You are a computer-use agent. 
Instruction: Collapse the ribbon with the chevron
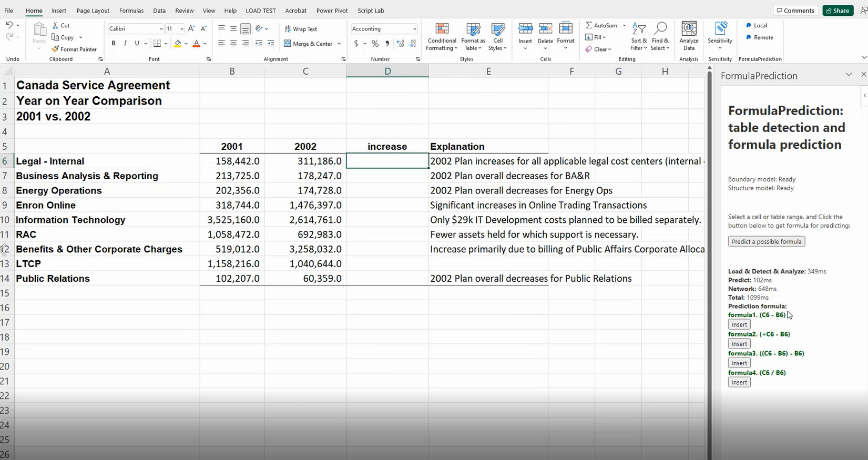pos(864,58)
